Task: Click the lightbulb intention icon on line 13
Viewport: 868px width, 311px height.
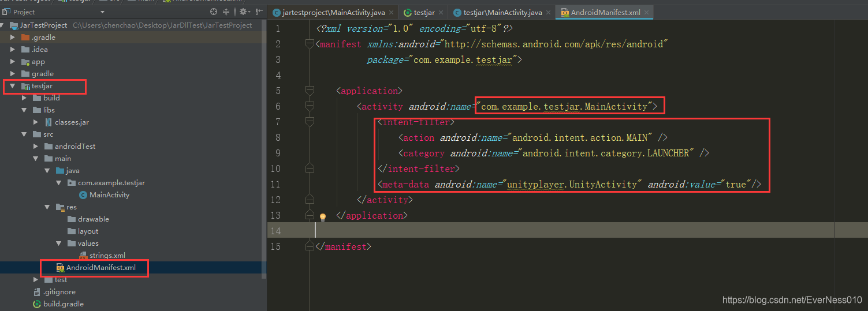Action: click(x=323, y=217)
